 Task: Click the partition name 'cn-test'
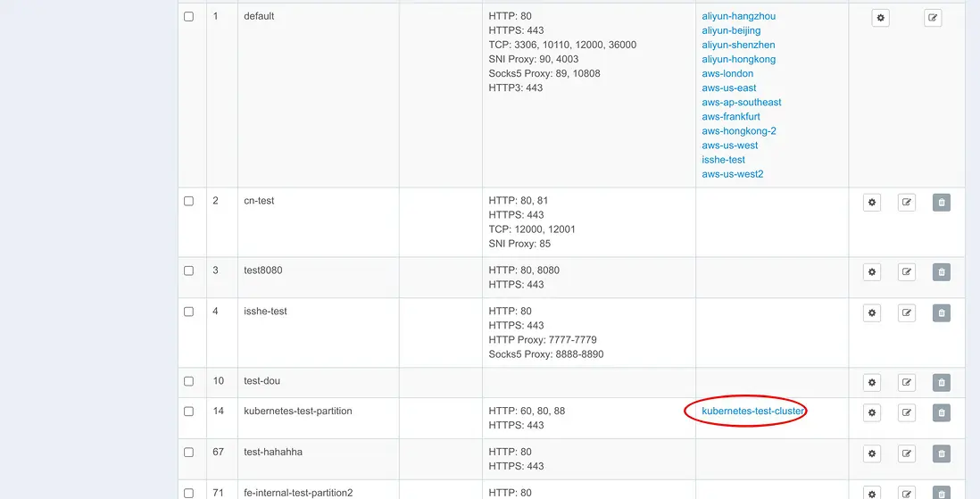[259, 201]
